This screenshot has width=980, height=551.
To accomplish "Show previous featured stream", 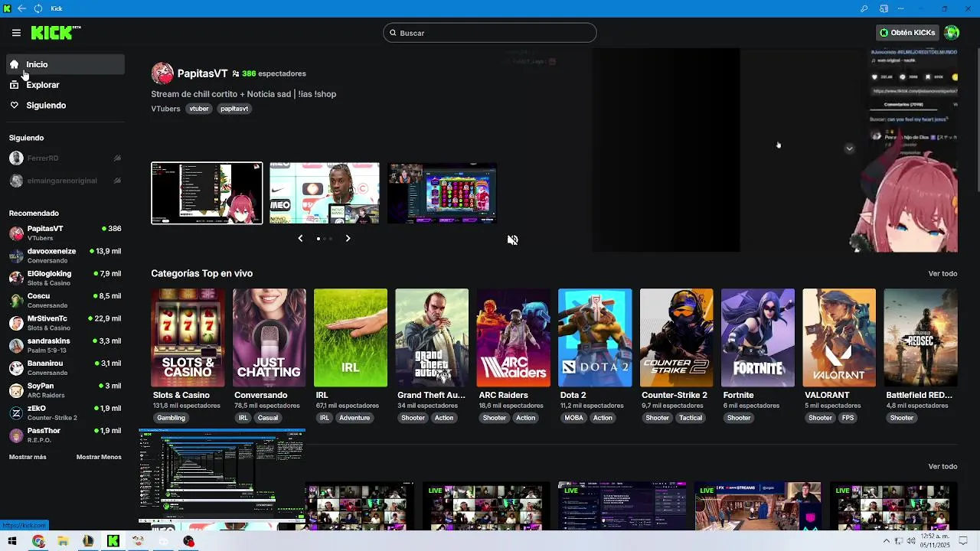I will coord(300,239).
